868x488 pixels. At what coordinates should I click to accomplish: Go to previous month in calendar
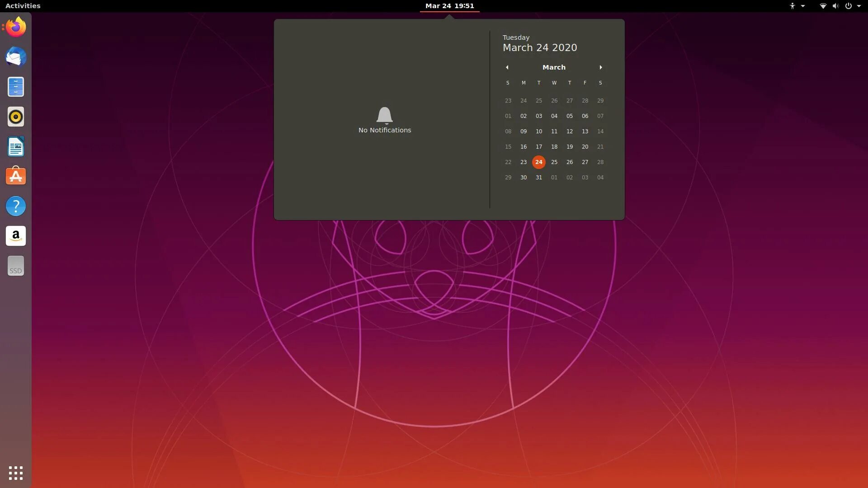point(507,67)
